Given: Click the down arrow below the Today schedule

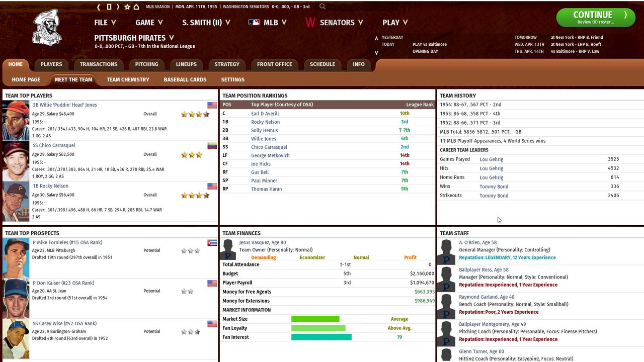Looking at the screenshot, I should (x=376, y=53).
